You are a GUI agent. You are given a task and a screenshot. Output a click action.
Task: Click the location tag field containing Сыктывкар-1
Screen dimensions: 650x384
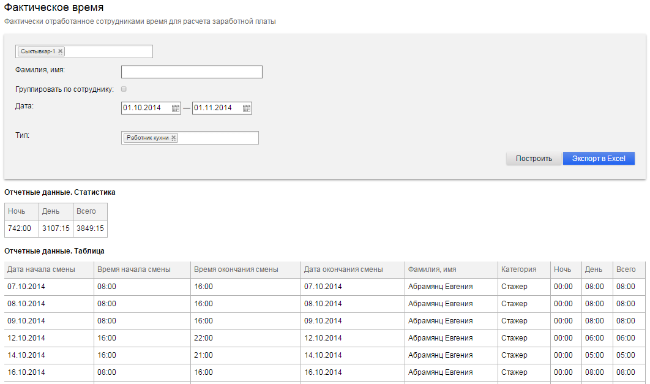click(x=84, y=51)
